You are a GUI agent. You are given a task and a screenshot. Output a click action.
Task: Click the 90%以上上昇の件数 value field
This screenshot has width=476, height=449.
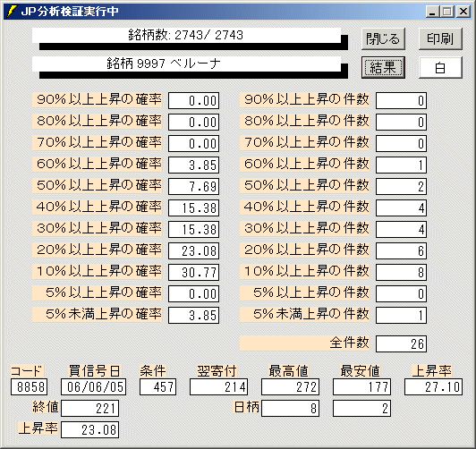402,100
